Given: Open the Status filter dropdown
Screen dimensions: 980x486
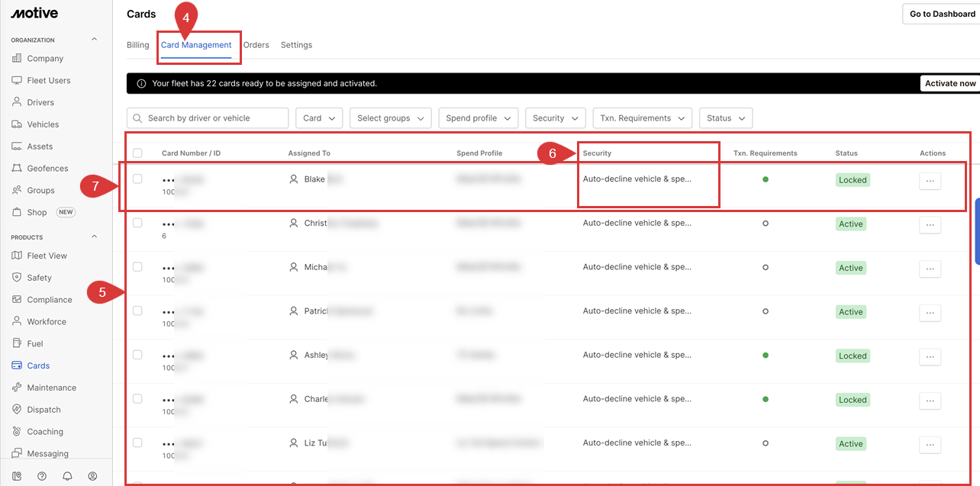Looking at the screenshot, I should pos(725,118).
